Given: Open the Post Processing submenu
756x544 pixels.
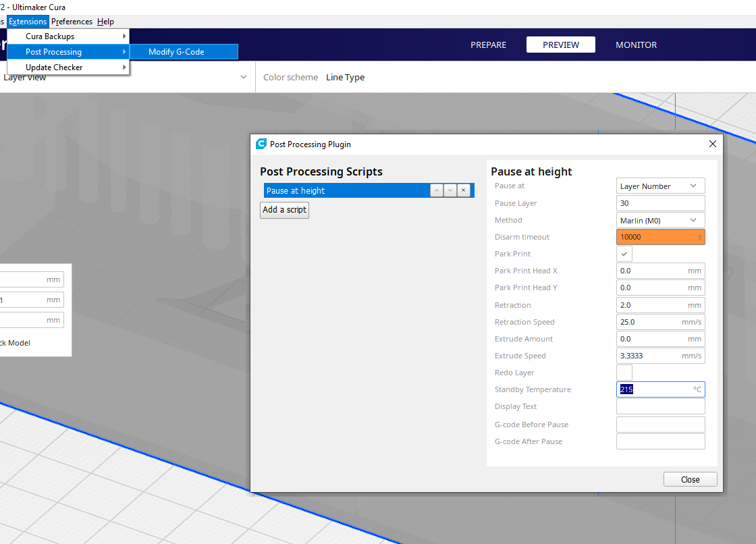Looking at the screenshot, I should 68,51.
